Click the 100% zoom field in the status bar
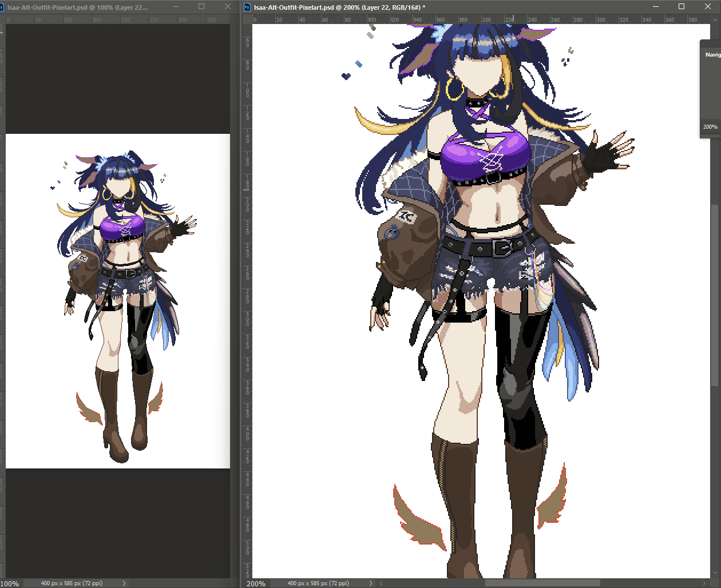 [x=10, y=583]
